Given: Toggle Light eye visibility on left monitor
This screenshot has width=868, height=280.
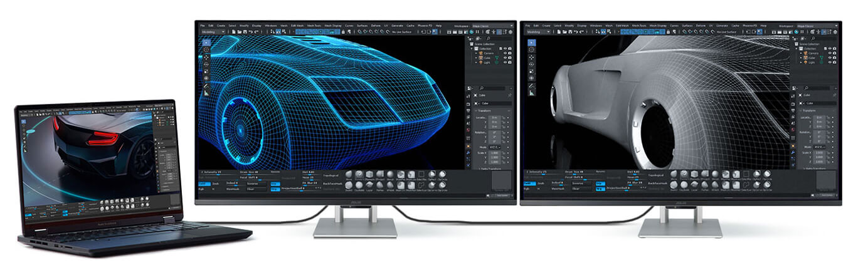Looking at the screenshot, I should (505, 63).
